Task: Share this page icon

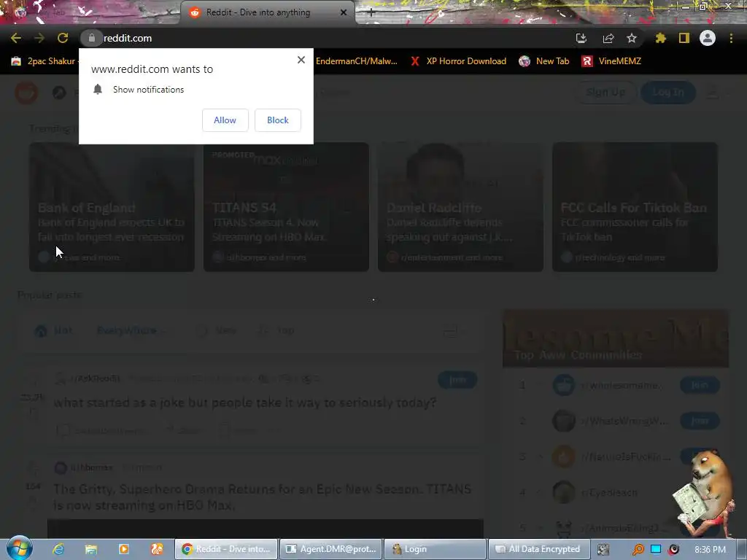Action: click(608, 38)
